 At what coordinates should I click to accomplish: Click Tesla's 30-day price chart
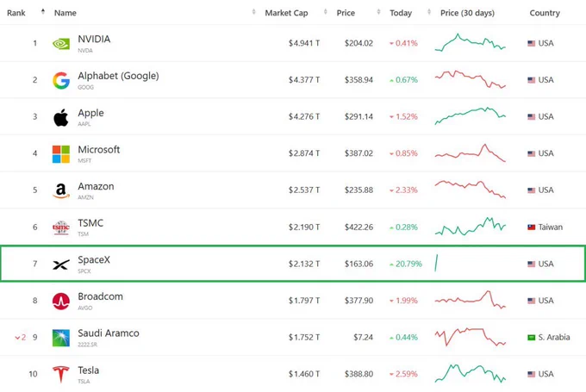pos(471,373)
